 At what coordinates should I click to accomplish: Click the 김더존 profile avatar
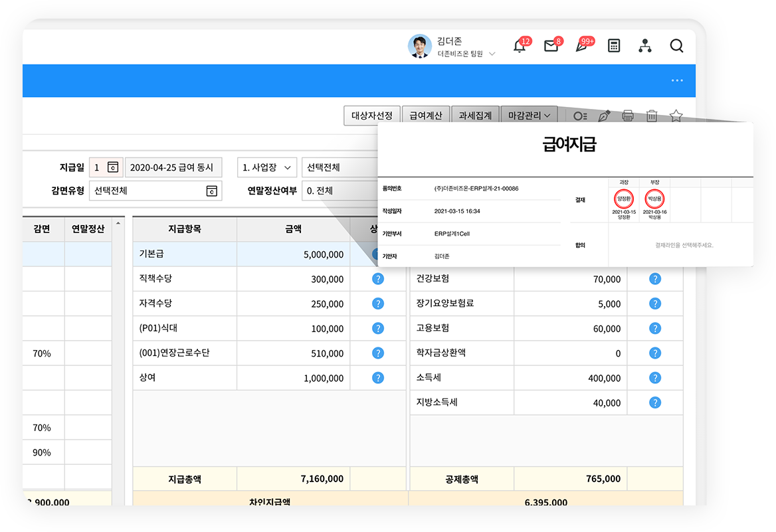click(x=420, y=46)
